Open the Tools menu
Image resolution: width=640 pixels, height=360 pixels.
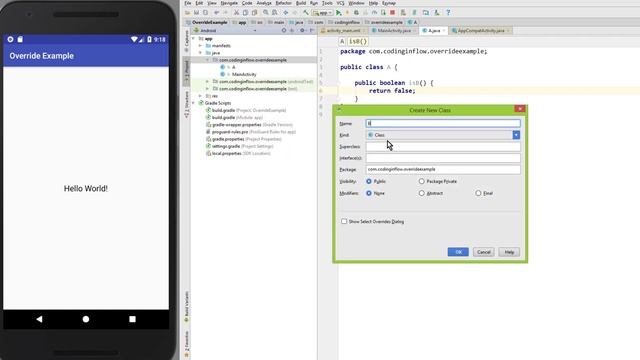coord(327,3)
